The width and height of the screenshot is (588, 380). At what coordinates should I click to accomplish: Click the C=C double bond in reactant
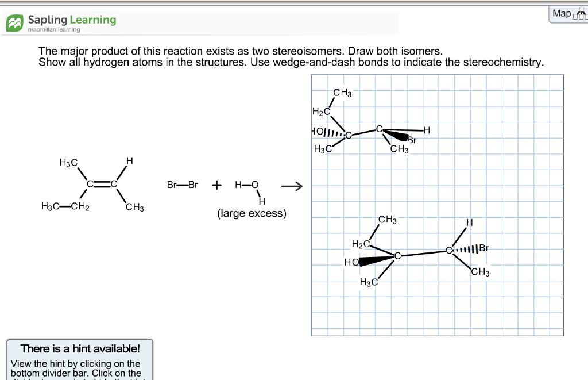[102, 183]
